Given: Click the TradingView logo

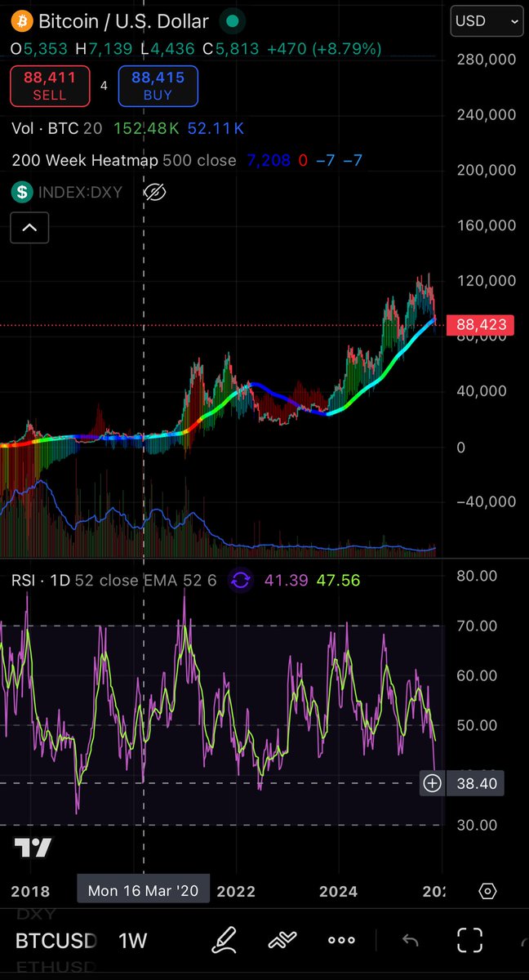Looking at the screenshot, I should pyautogui.click(x=33, y=848).
